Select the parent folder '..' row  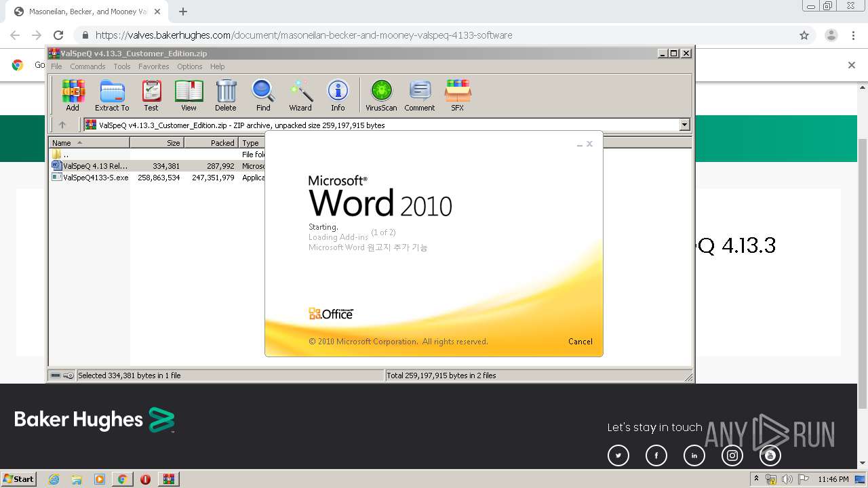pos(157,155)
